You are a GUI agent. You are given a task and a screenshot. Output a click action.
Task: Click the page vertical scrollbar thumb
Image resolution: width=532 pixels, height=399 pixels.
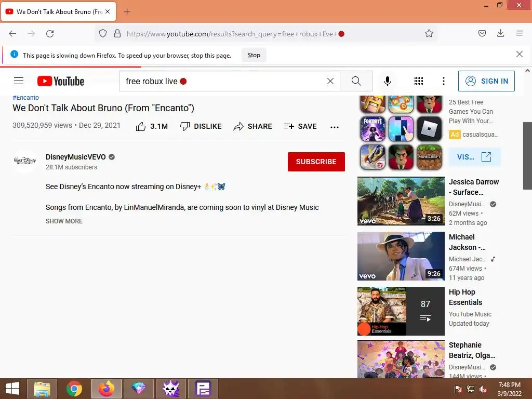527,155
